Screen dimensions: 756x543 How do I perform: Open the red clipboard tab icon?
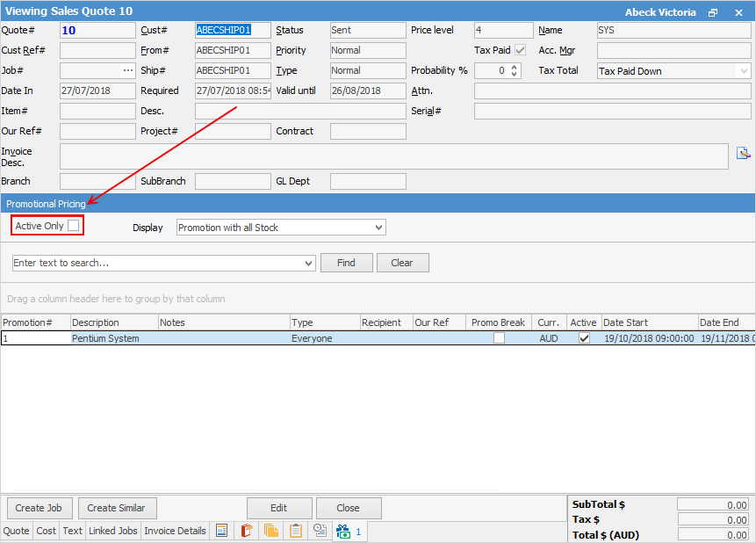click(246, 531)
